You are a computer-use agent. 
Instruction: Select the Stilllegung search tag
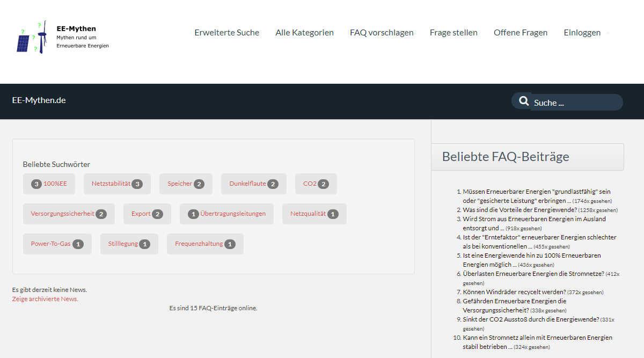[x=129, y=244]
